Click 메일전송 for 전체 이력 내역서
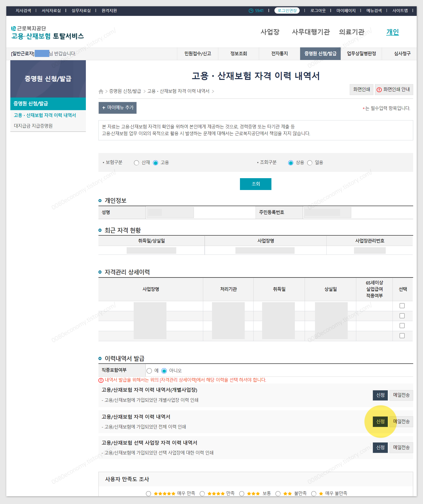Image resolution: width=423 pixels, height=504 pixels. (x=401, y=422)
